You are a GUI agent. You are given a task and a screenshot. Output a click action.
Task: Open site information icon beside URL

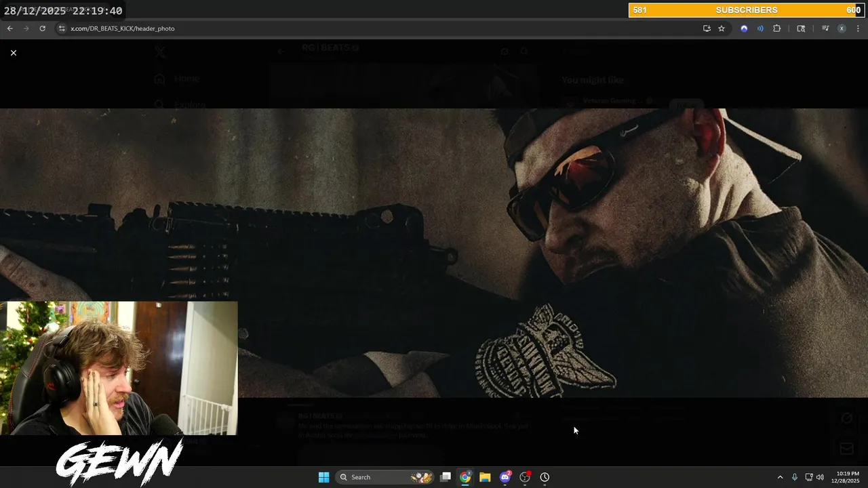[x=62, y=28]
